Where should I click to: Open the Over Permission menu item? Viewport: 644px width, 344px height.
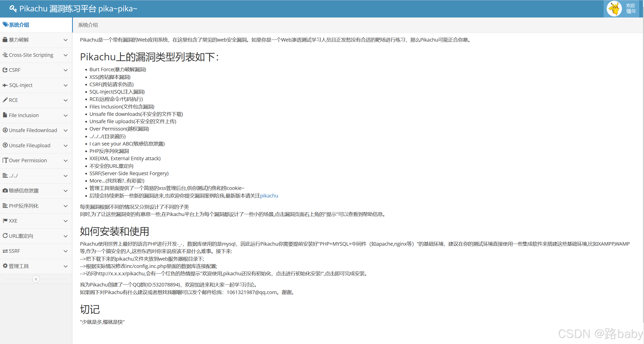28,160
